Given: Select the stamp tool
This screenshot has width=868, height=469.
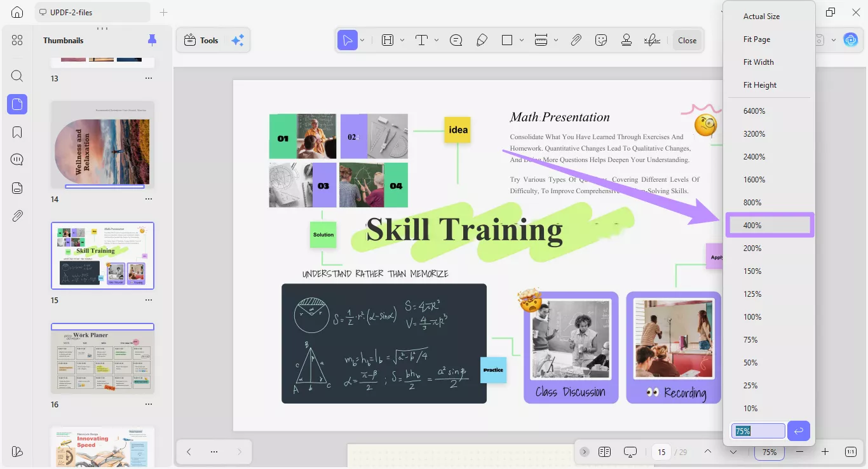Looking at the screenshot, I should pos(627,40).
